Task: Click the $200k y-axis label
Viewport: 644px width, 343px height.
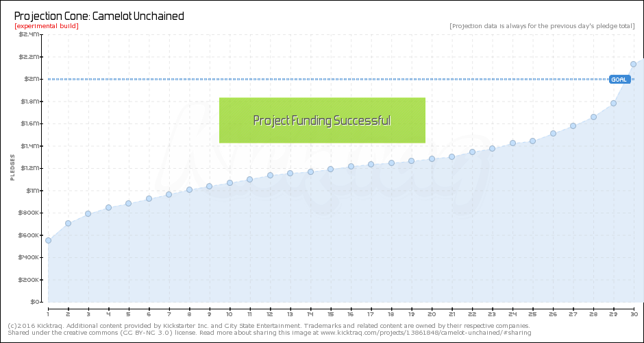Action: (29, 280)
